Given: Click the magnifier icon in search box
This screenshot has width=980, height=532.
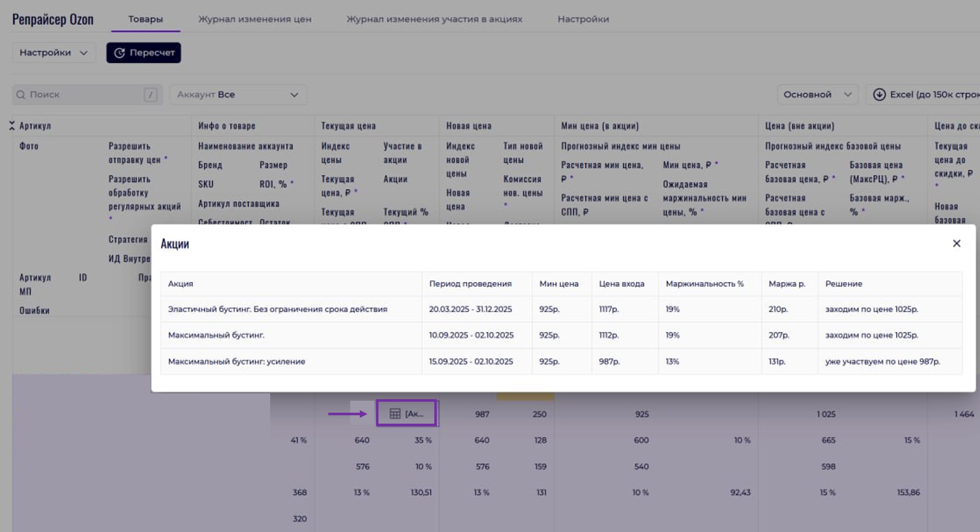Looking at the screenshot, I should 21,94.
